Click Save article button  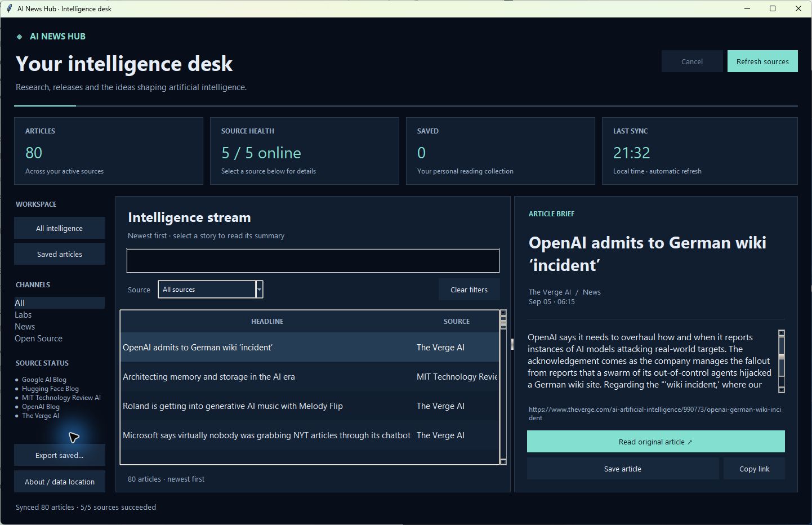(623, 469)
